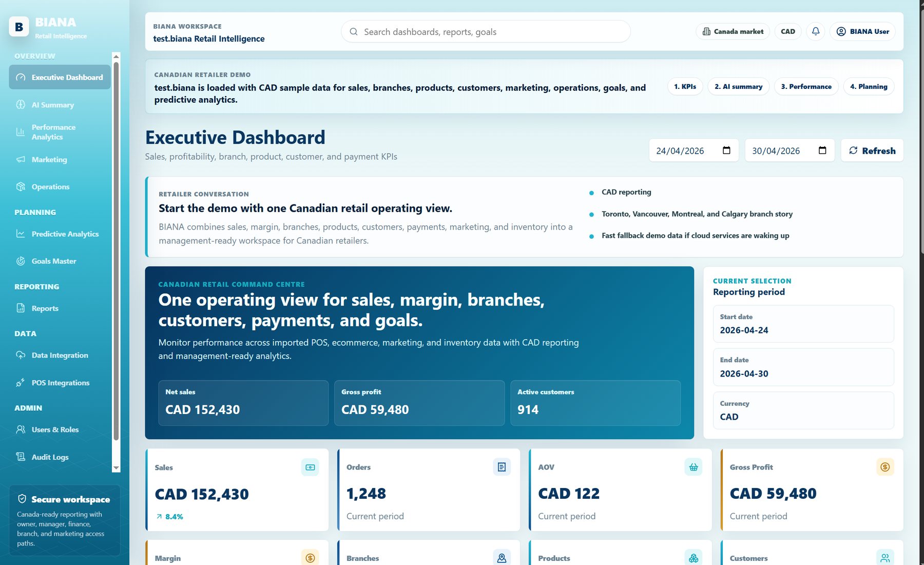Open Data Integration page
The width and height of the screenshot is (924, 565).
tap(60, 355)
